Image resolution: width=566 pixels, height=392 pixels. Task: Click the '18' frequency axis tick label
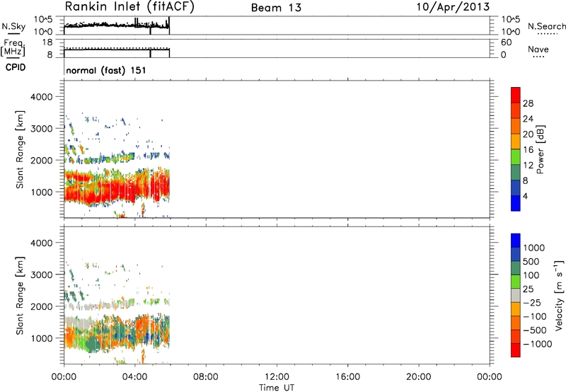click(47, 42)
